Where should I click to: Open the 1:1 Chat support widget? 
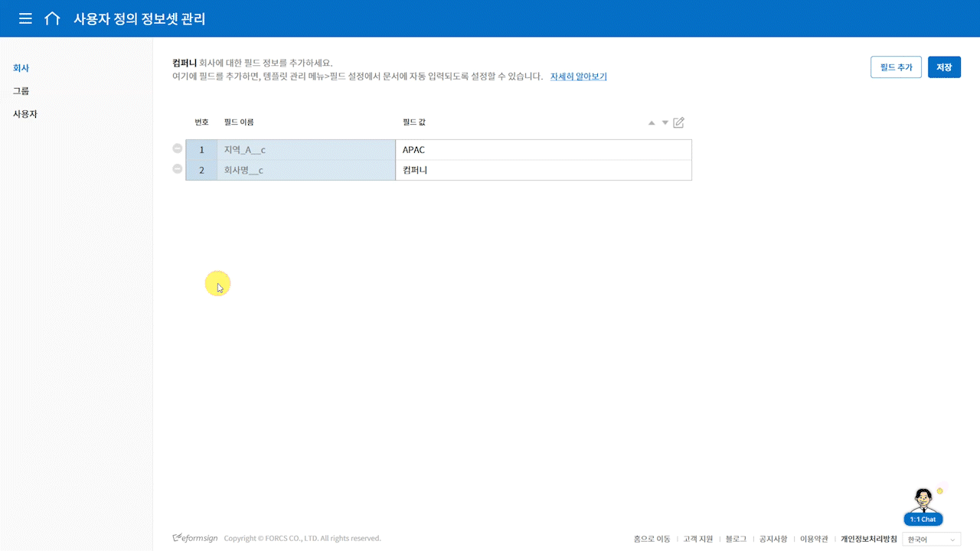point(923,508)
